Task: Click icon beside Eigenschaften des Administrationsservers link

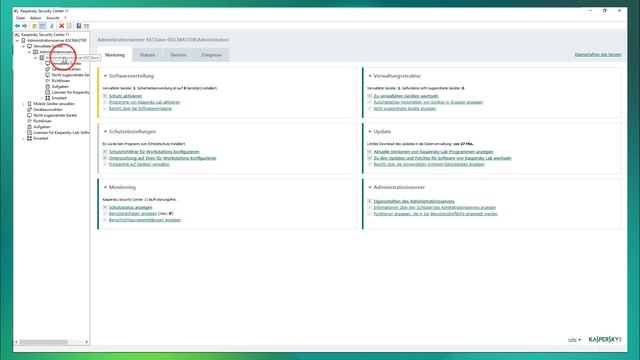Action: coord(370,201)
